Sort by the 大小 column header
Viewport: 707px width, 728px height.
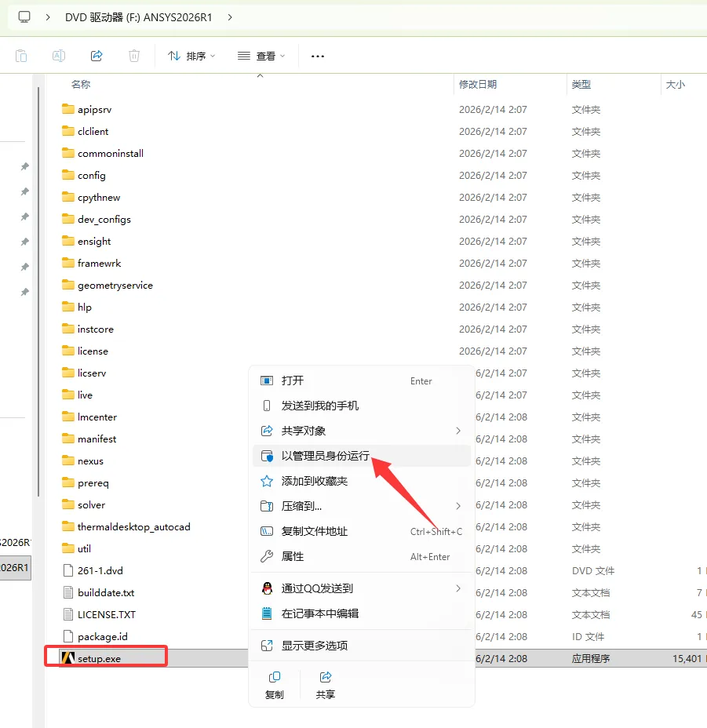pos(676,85)
